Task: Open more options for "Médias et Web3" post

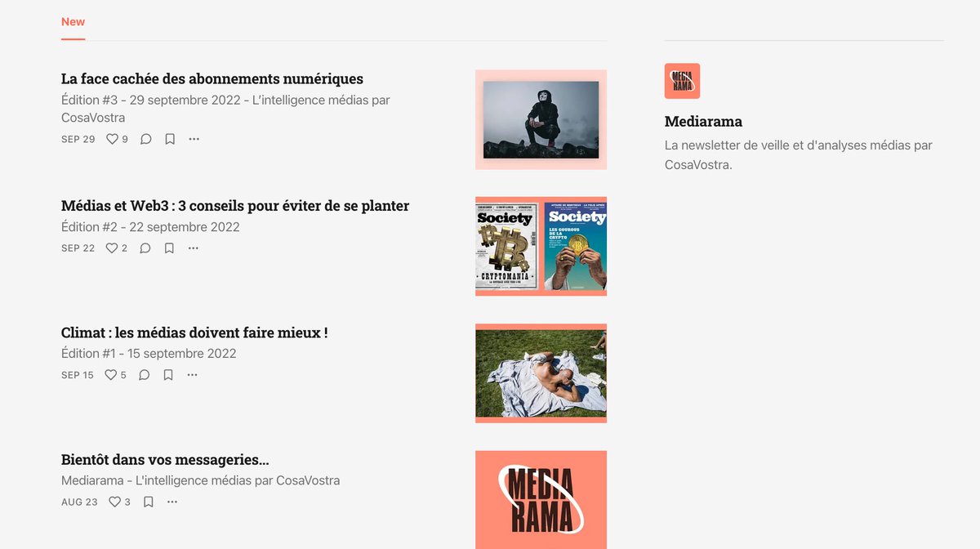Action: 193,248
